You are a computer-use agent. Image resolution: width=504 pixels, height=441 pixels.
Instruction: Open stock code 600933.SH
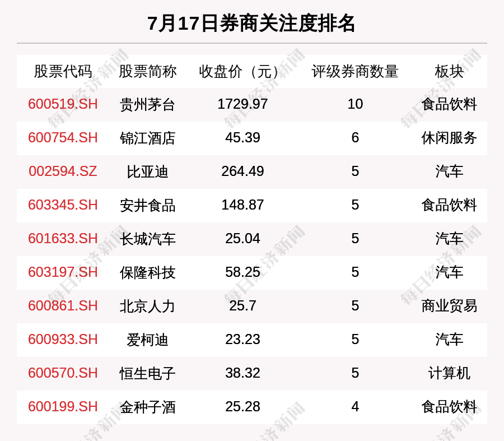pos(63,340)
